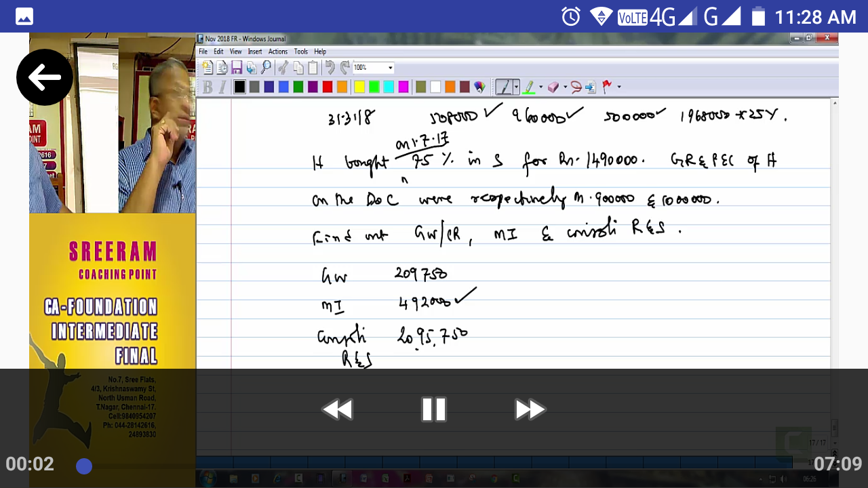Click the Insert/Remove Space tool icon
This screenshot has width=868, height=488.
click(x=591, y=87)
